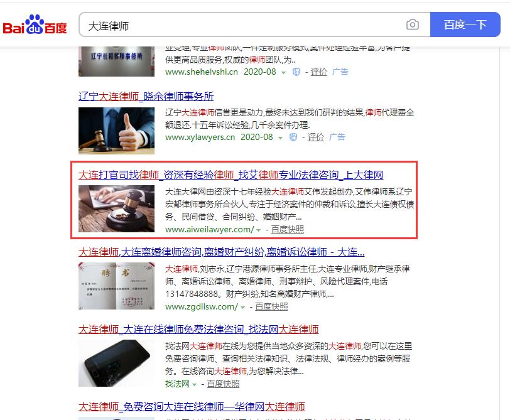This screenshot has height=420, width=510.
Task: Open 华律网大连律师 result title link
Action: pyautogui.click(x=192, y=406)
